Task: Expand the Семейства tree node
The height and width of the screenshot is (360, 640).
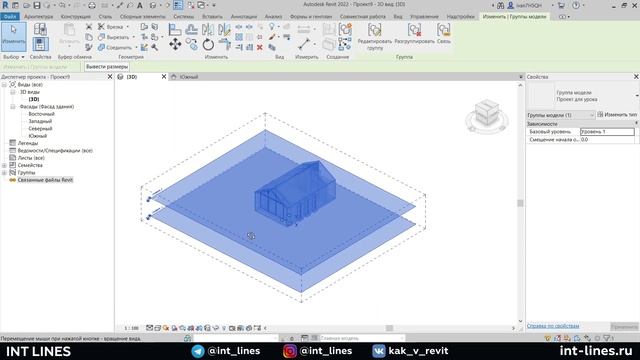Action: [x=4, y=165]
